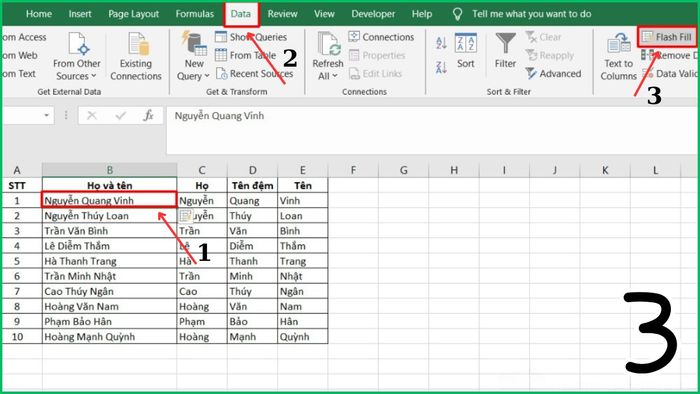This screenshot has height=394, width=700.
Task: Select column B header
Action: 109,170
